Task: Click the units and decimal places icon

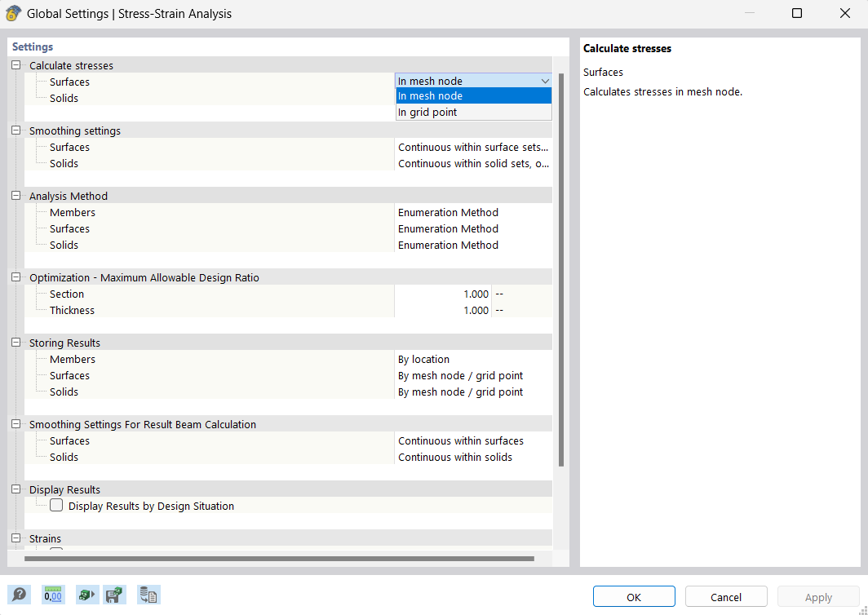Action: (53, 595)
